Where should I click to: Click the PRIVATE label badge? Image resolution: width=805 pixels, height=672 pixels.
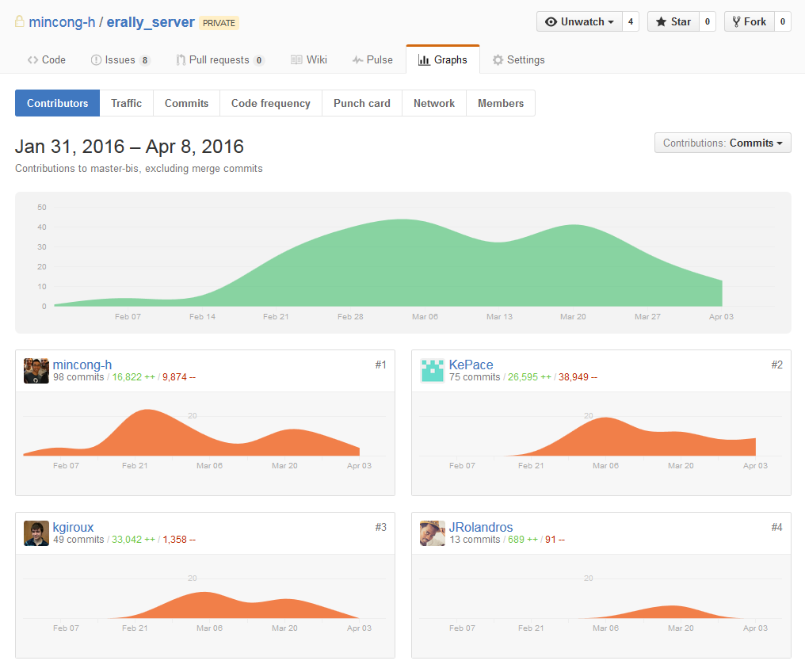point(219,23)
